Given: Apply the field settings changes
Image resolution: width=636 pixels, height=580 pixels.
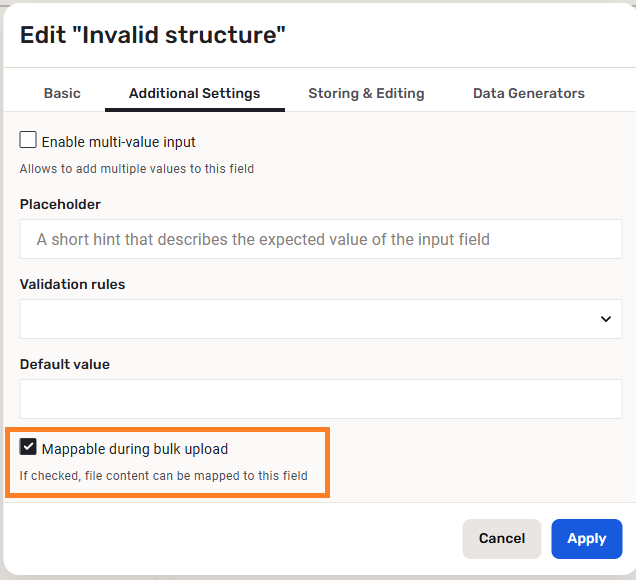Looking at the screenshot, I should [x=586, y=538].
